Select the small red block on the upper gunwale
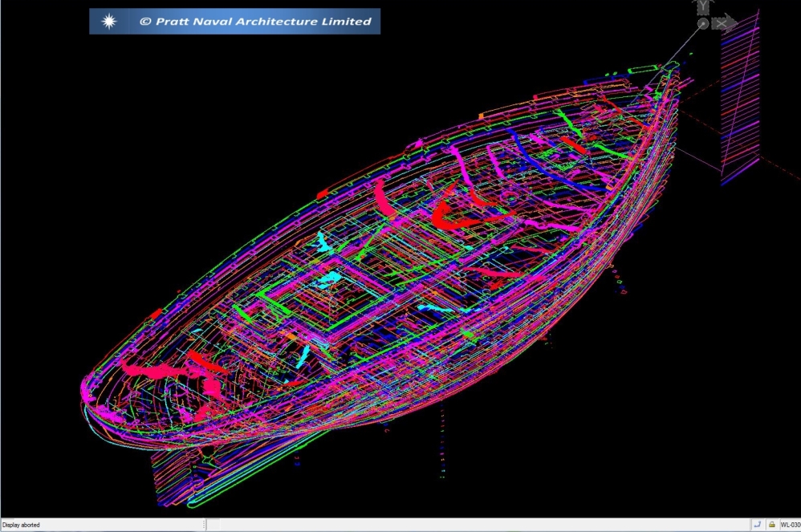 (323, 193)
